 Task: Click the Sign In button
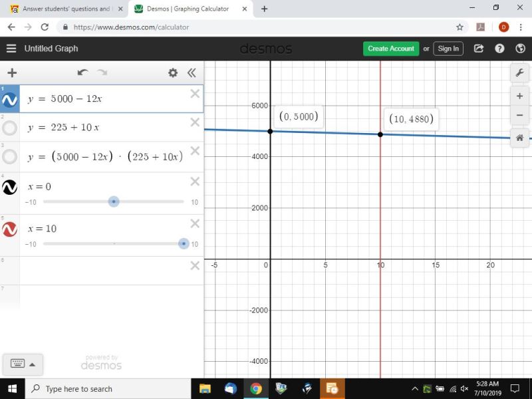[x=448, y=49]
